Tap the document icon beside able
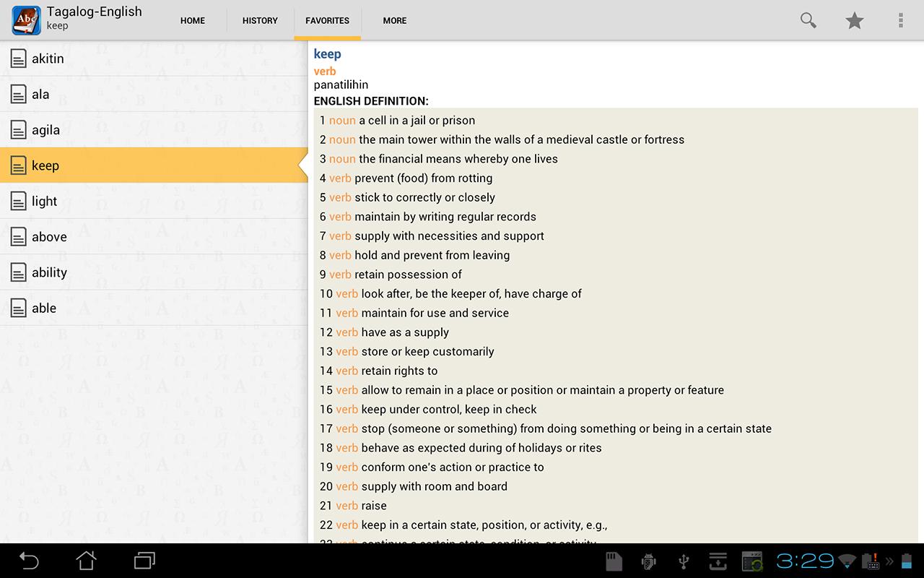 [x=19, y=309]
